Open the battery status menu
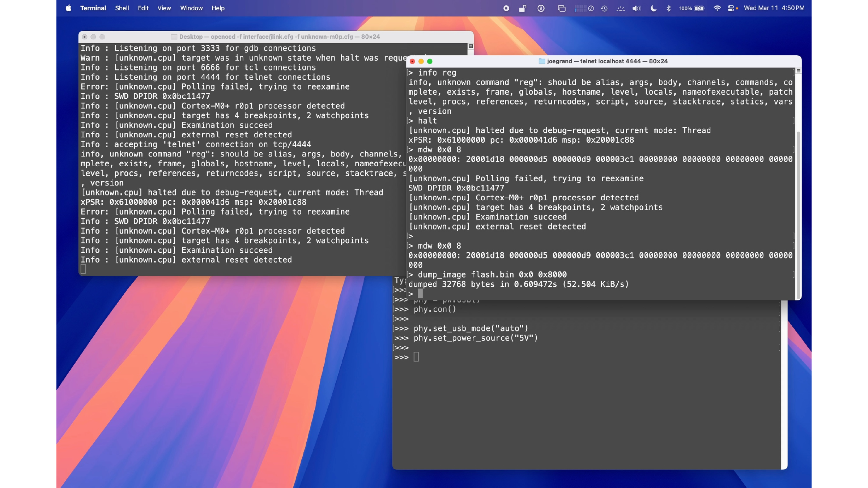 692,8
